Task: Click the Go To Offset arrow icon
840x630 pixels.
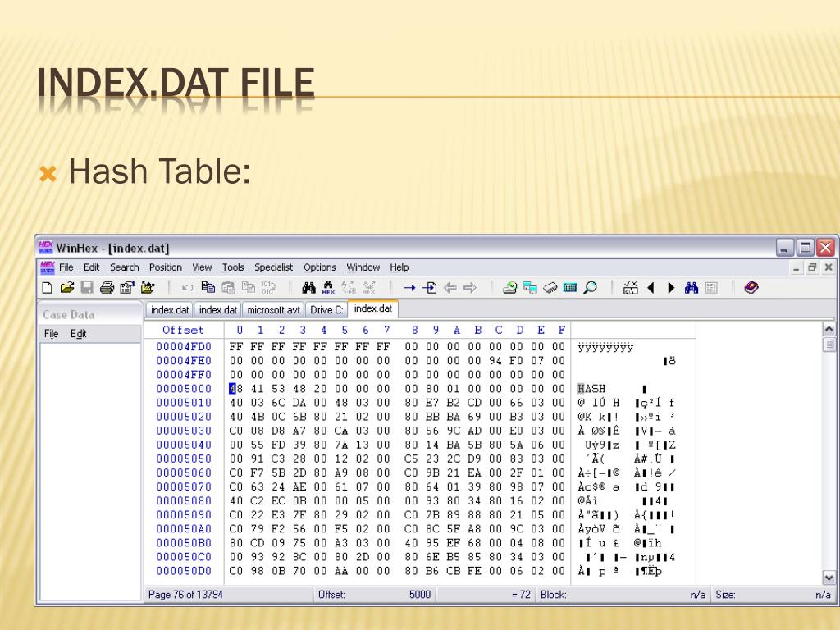Action: (x=409, y=288)
